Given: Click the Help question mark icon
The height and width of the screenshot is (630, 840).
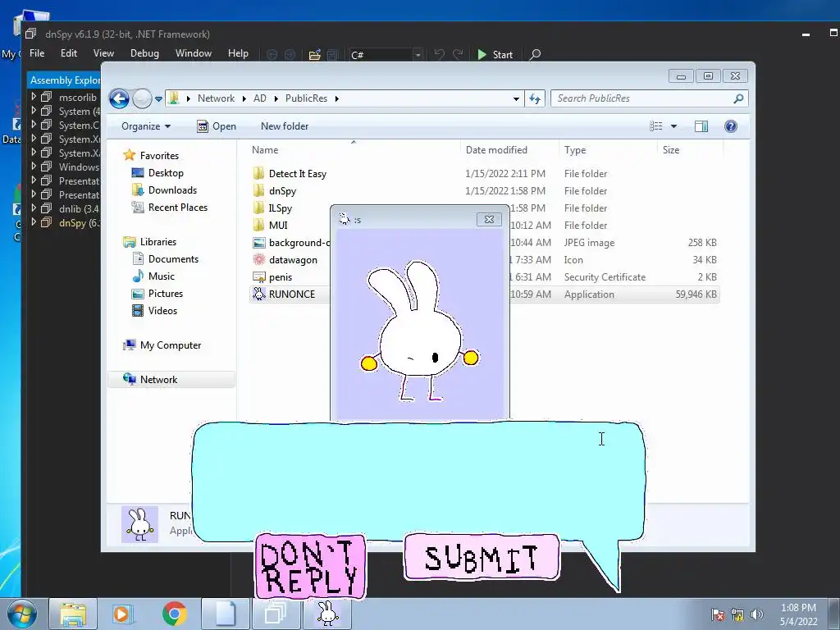Looking at the screenshot, I should pos(731,126).
